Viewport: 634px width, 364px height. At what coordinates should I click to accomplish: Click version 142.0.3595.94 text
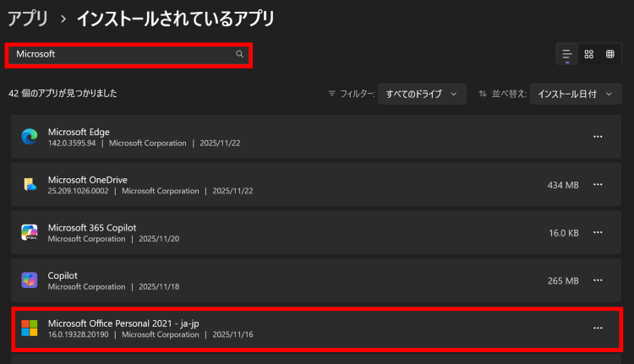(72, 143)
